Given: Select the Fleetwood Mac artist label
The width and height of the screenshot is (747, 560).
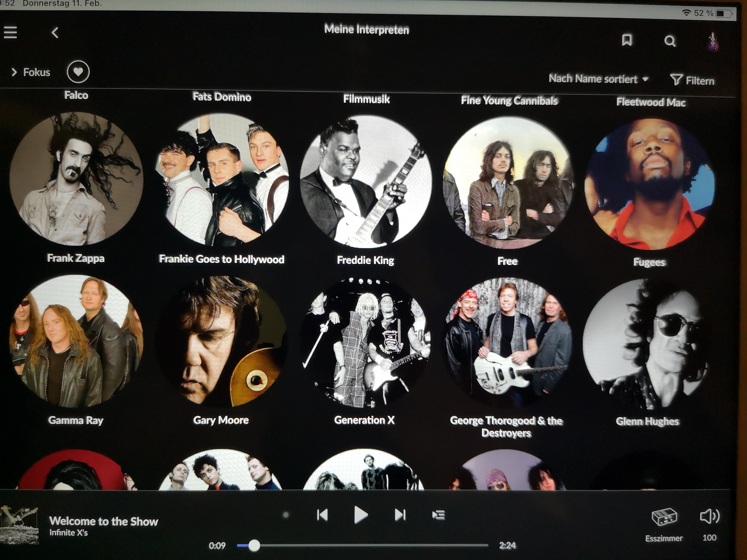Looking at the screenshot, I should coord(651,102).
